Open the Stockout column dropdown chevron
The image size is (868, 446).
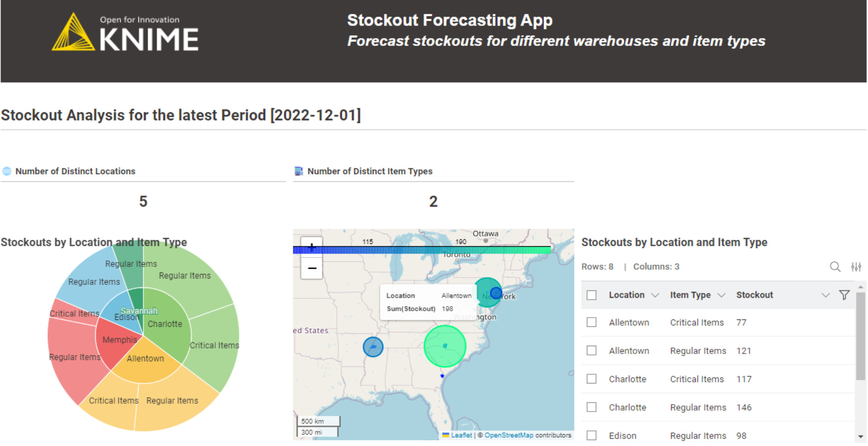825,295
